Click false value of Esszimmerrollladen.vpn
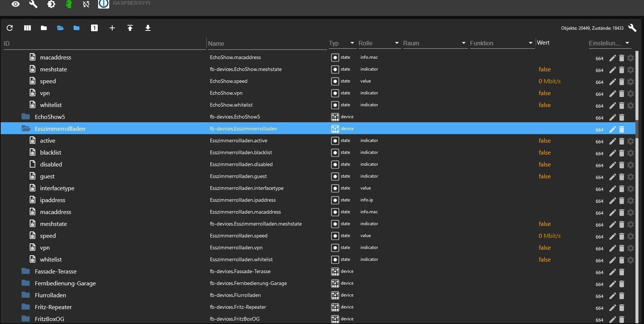Viewport: 644px width, 324px height. point(545,247)
